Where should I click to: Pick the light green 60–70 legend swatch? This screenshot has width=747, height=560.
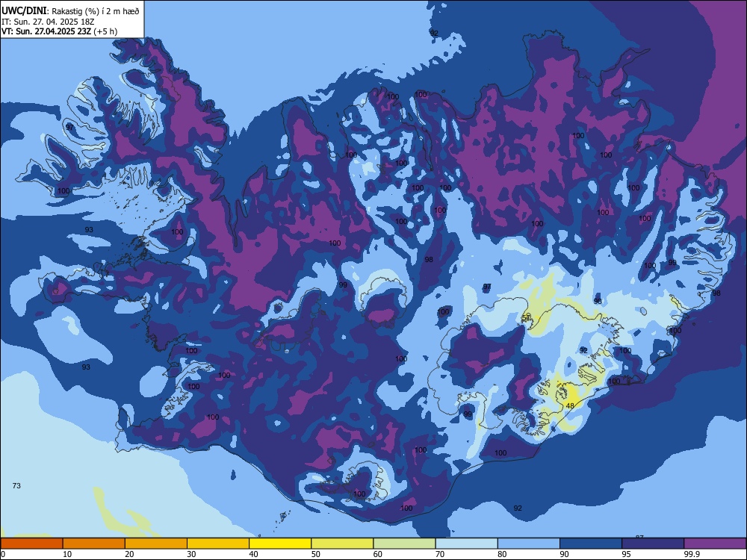[404, 544]
